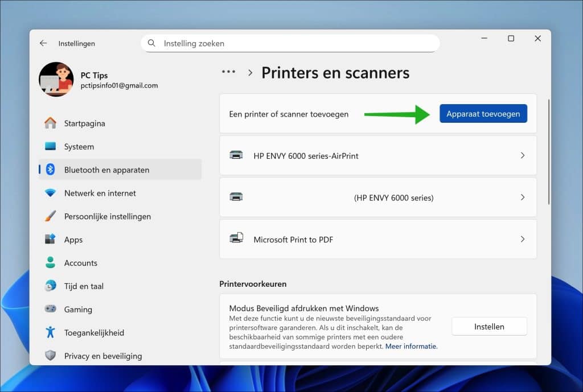Viewport: 583px width, 392px height.
Task: Click the Apparaat toevoegen button
Action: click(483, 113)
